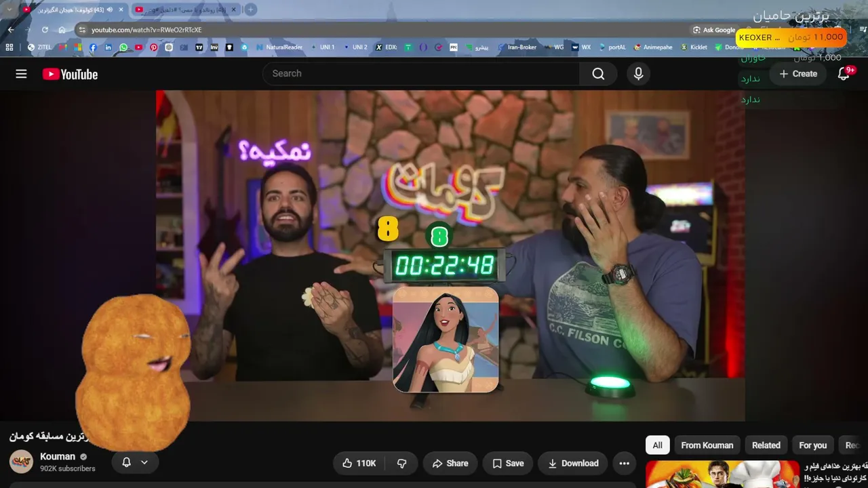This screenshot has height=488, width=868.
Task: Open the notifications bell at top right
Action: (x=844, y=74)
